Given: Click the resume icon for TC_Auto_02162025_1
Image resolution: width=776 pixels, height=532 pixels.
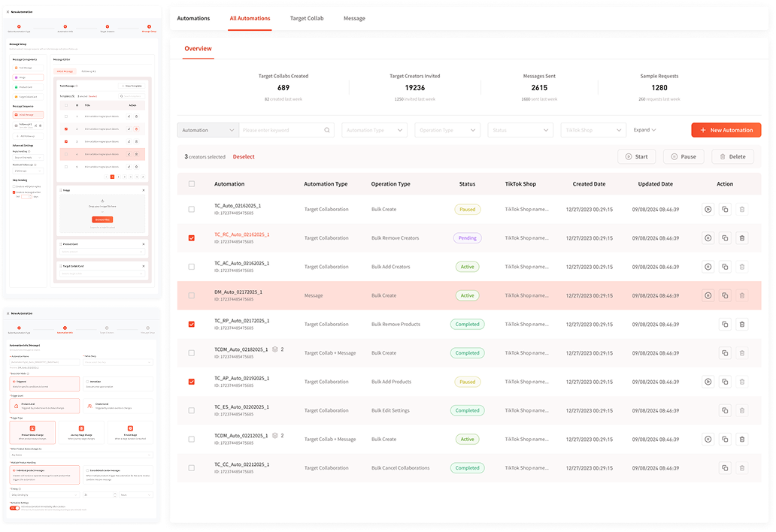Looking at the screenshot, I should tap(708, 210).
